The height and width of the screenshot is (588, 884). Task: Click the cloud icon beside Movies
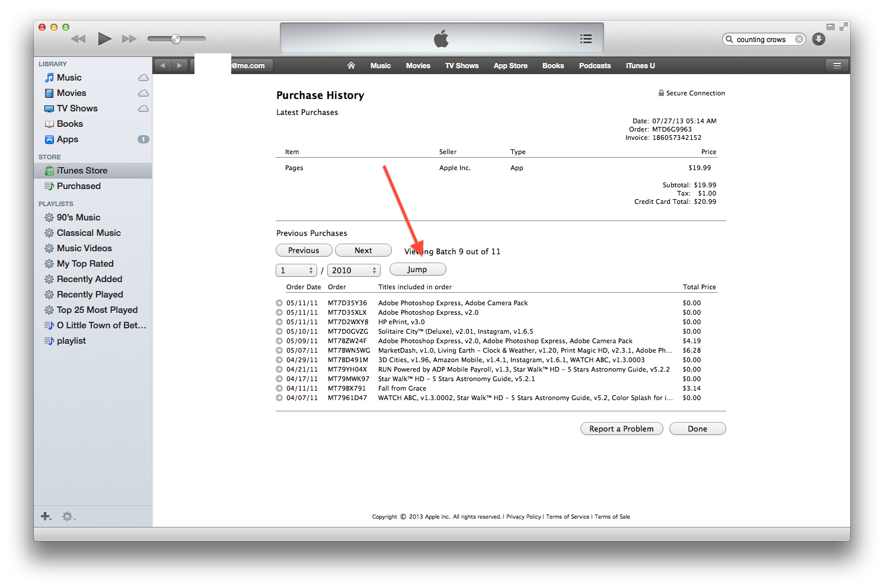click(143, 93)
